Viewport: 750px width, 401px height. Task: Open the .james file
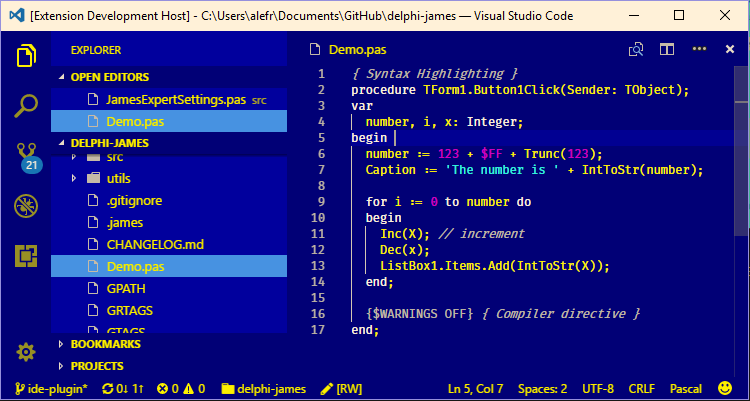(x=169, y=223)
